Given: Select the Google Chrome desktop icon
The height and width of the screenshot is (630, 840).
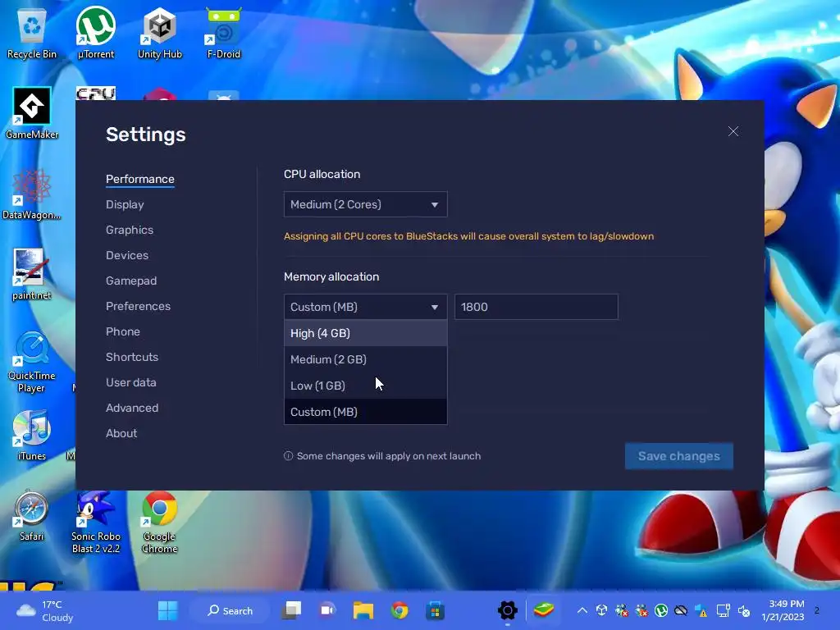Looking at the screenshot, I should (160, 523).
